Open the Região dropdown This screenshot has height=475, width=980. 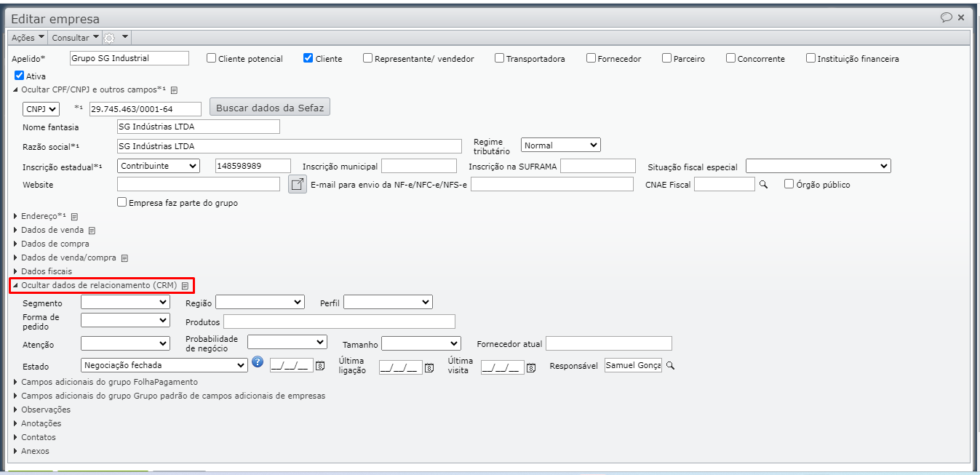point(260,302)
